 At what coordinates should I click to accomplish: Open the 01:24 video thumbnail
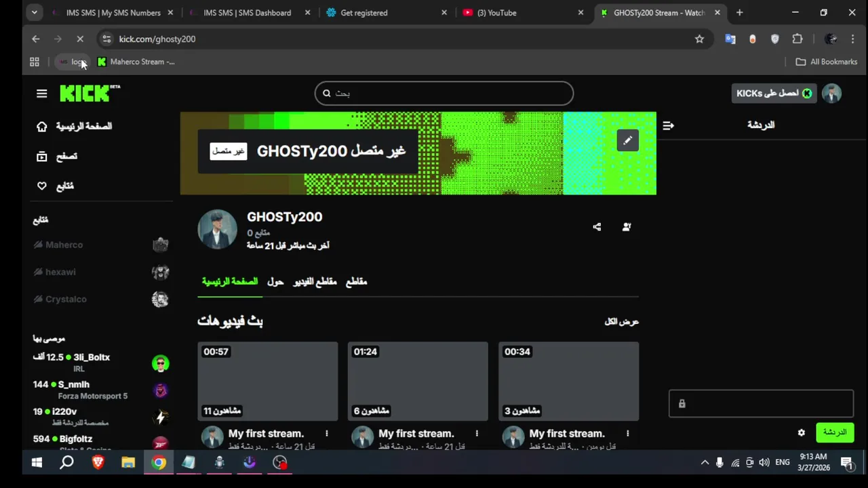pyautogui.click(x=418, y=381)
